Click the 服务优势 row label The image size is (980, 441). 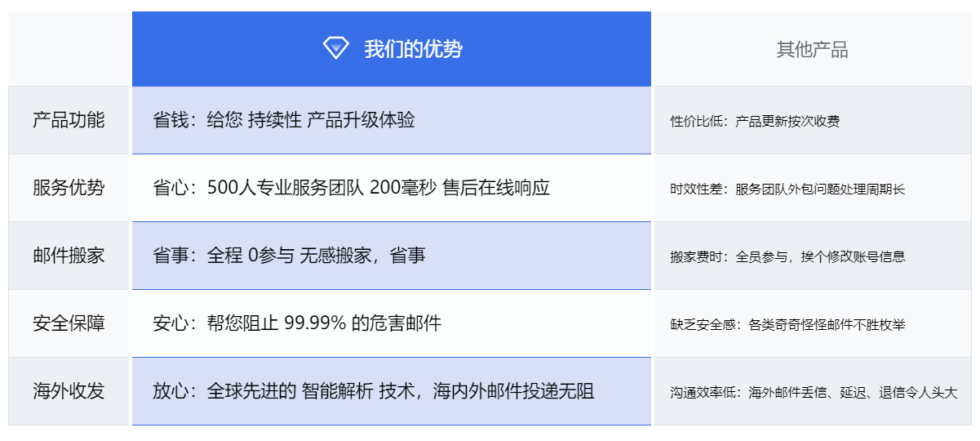(69, 188)
